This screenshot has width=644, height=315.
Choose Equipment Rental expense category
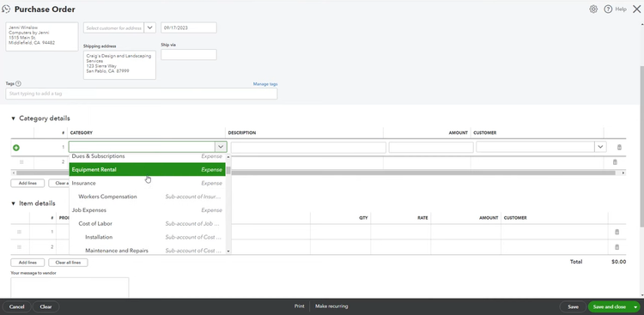147,170
